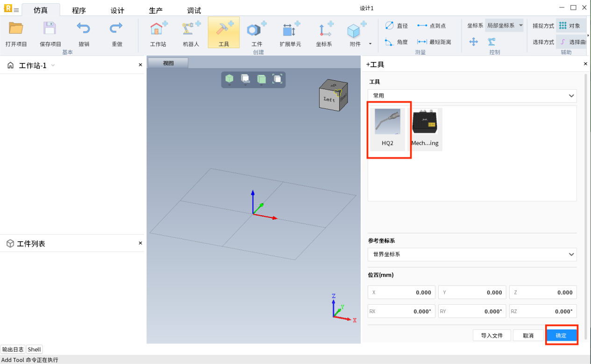Click the 导入文件 import file button
This screenshot has height=364, width=591.
coord(491,336)
